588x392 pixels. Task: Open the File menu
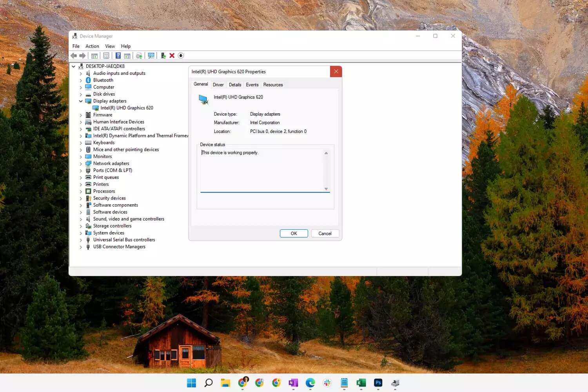pyautogui.click(x=76, y=46)
